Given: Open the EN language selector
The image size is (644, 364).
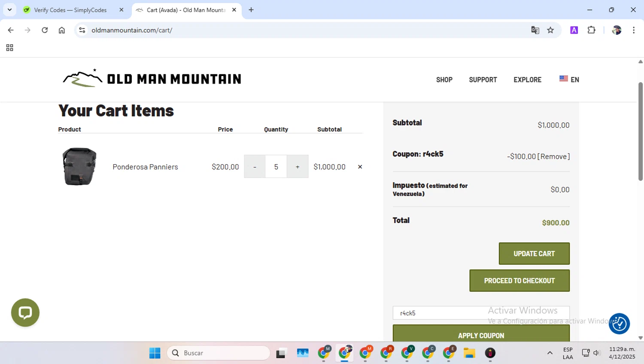Looking at the screenshot, I should tap(569, 80).
